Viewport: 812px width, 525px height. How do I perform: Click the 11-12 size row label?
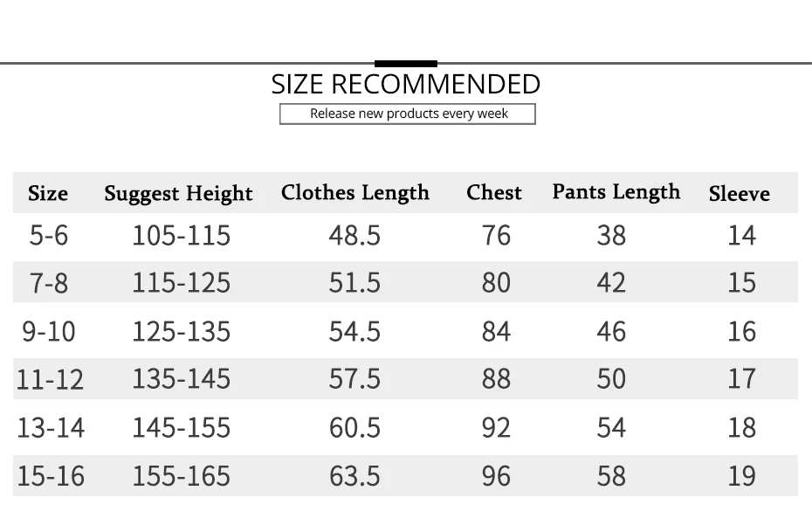pyautogui.click(x=50, y=379)
